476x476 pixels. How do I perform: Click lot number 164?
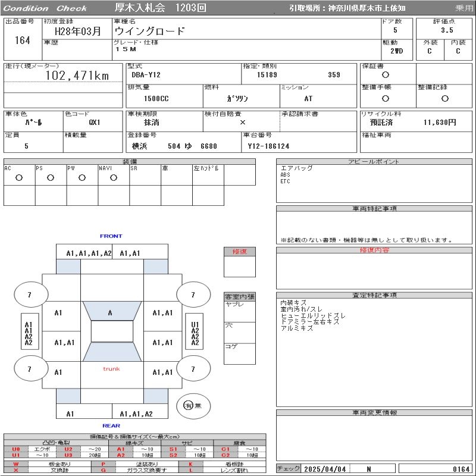pos(23,40)
